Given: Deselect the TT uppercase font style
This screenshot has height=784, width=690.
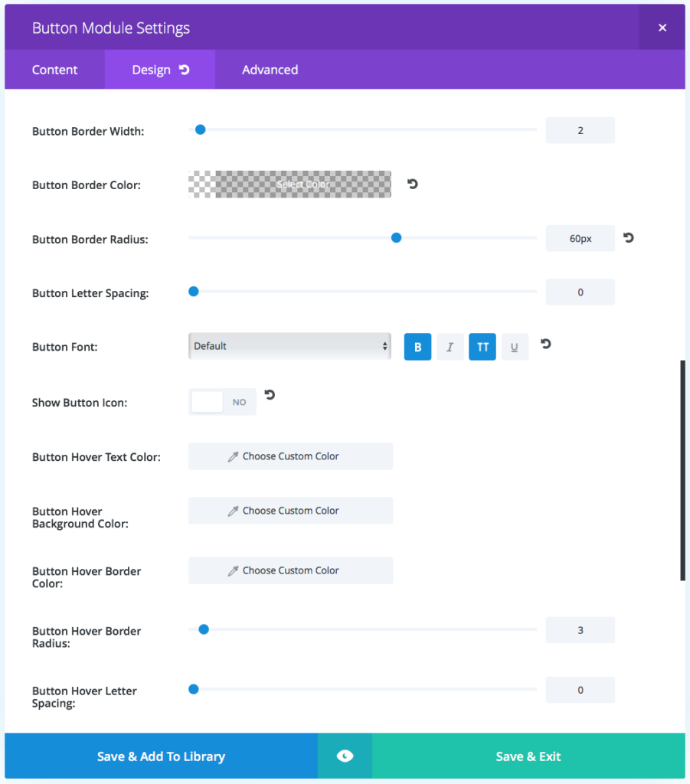Looking at the screenshot, I should point(482,346).
